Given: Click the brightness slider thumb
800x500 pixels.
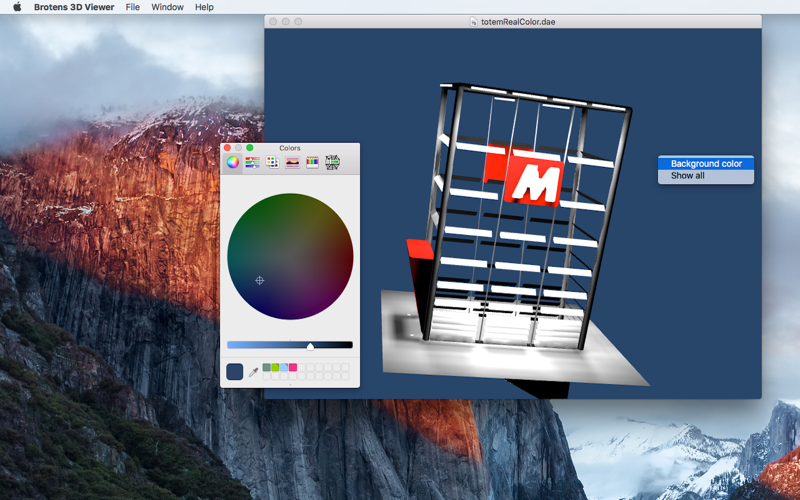Looking at the screenshot, I should click(310, 346).
